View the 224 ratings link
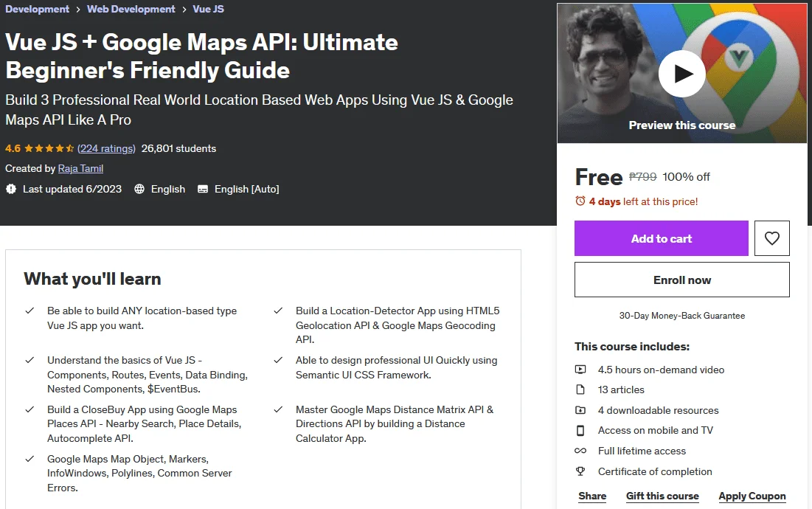The image size is (812, 509). click(x=106, y=148)
